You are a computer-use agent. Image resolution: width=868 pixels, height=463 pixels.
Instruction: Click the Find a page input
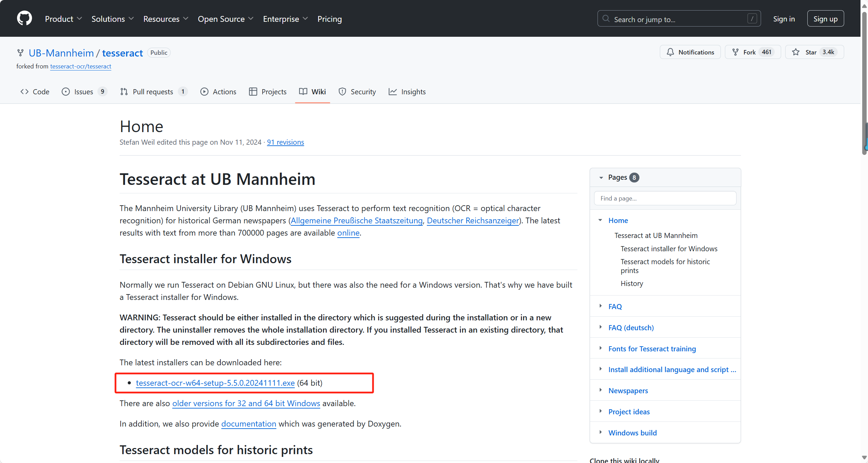pyautogui.click(x=665, y=198)
